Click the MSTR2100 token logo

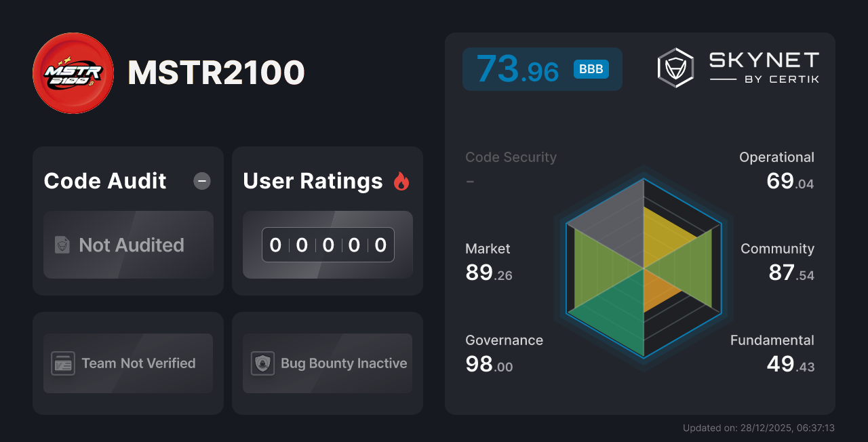coord(73,73)
